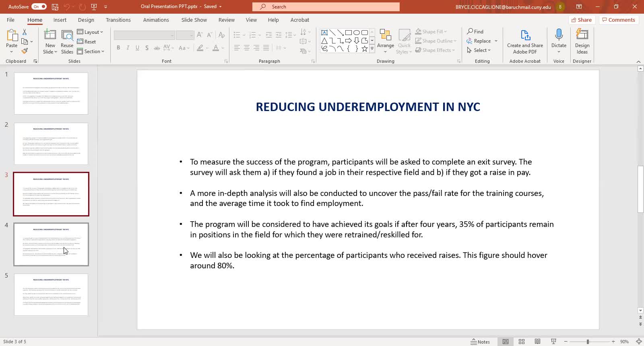Click Increase Font Size icon

click(200, 35)
